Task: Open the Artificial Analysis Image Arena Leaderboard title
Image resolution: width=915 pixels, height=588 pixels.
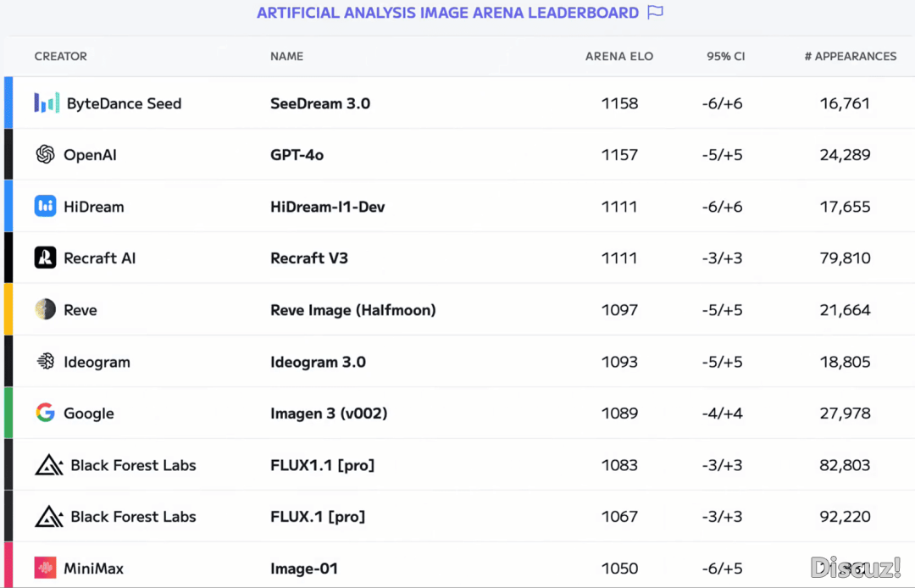Action: pyautogui.click(x=447, y=13)
